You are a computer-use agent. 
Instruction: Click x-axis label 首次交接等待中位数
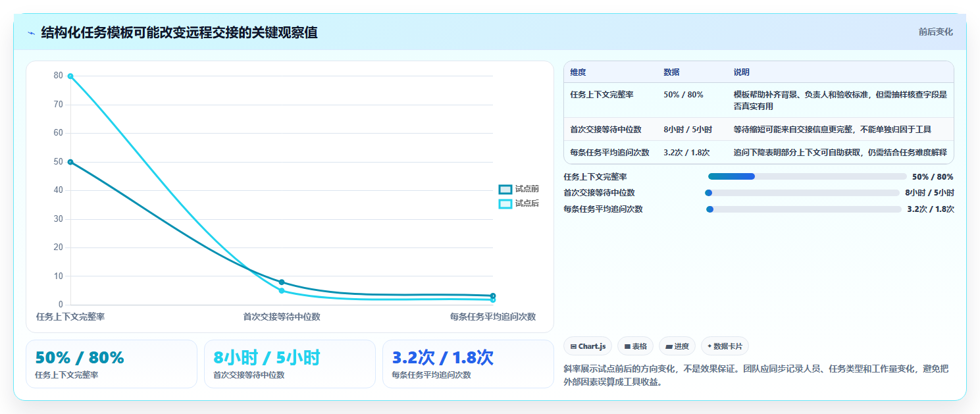click(282, 317)
